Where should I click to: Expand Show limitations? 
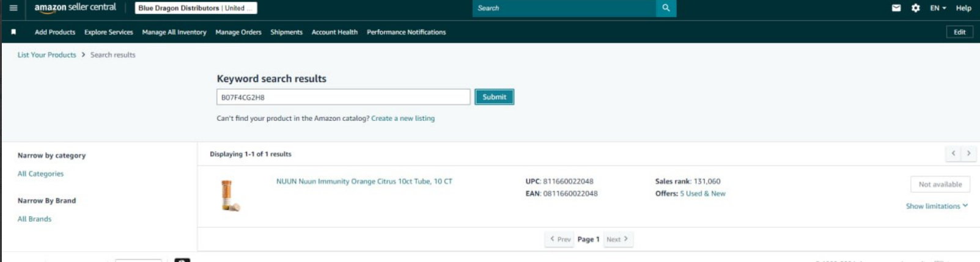937,206
